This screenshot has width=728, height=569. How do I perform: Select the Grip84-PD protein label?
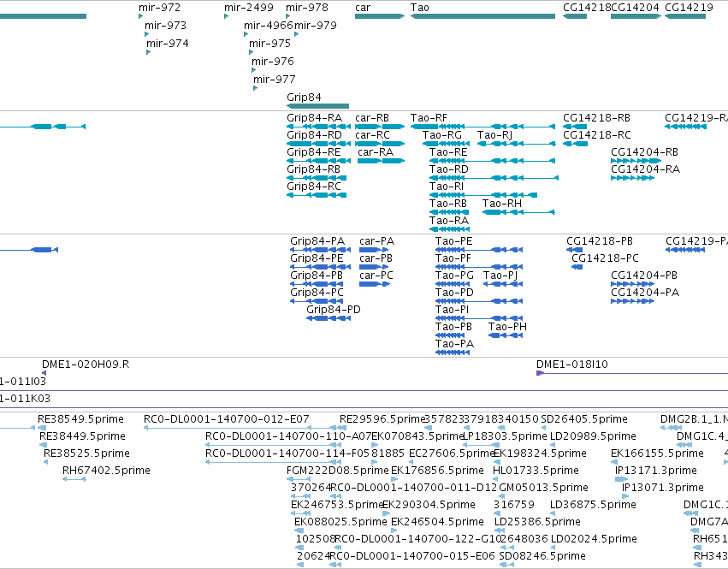(334, 310)
